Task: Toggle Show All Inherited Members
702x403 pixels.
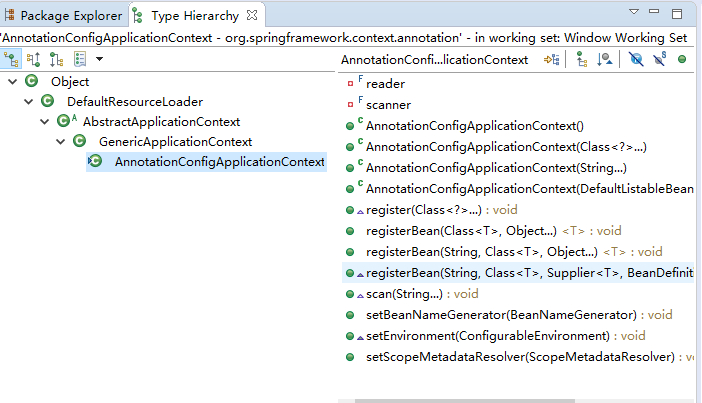Action: 582,59
